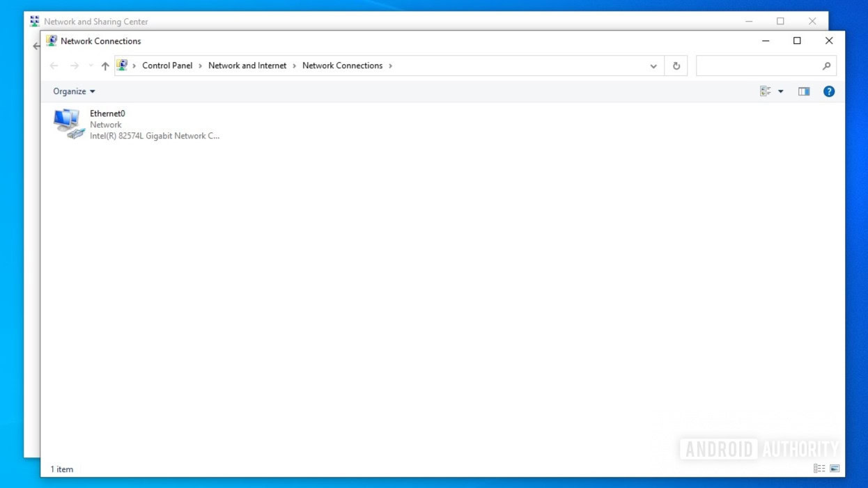
Task: Go forward using the Forward arrow
Action: click(75, 65)
